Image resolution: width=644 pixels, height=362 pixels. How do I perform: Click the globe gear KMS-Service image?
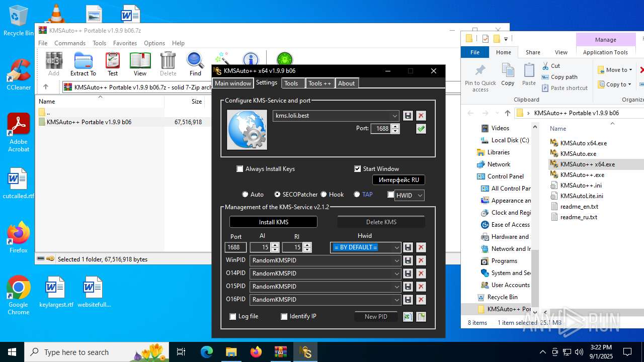(x=247, y=130)
